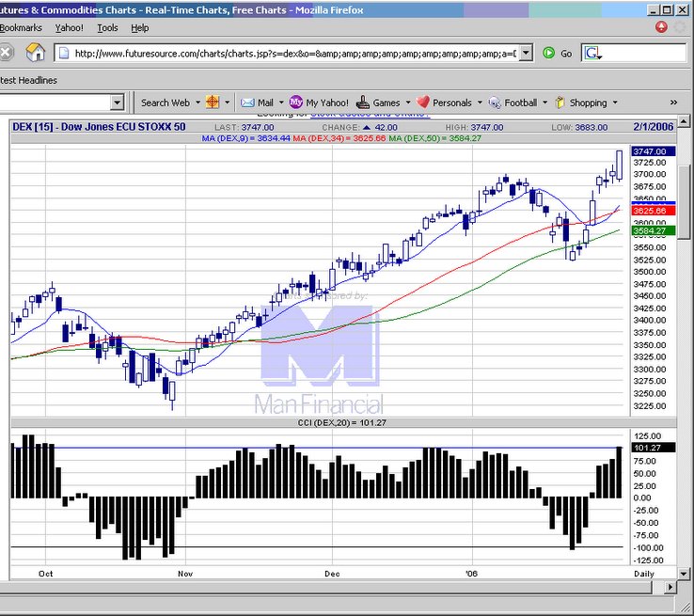Expand the Shopping dropdown arrow
The height and width of the screenshot is (616, 694).
pyautogui.click(x=615, y=103)
